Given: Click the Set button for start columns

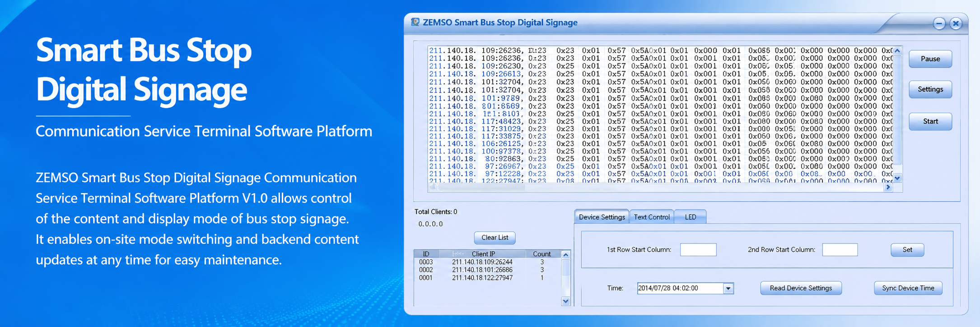Looking at the screenshot, I should coord(907,250).
